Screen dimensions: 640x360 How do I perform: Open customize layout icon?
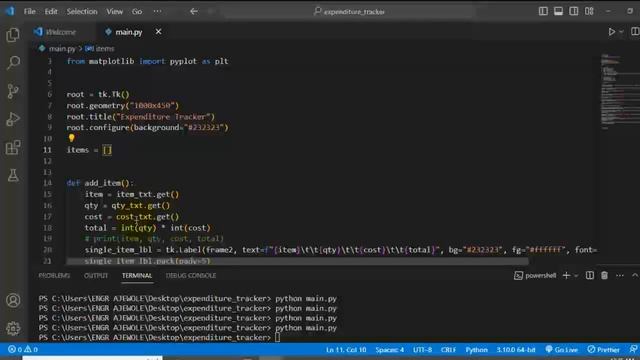(x=589, y=11)
